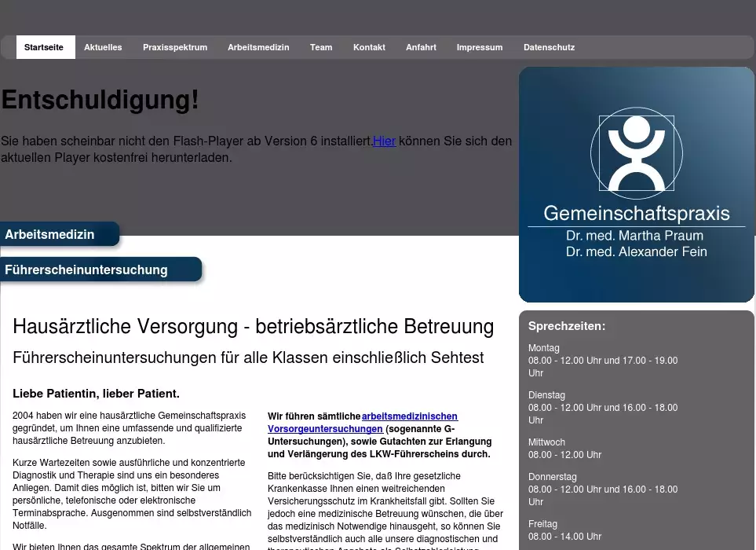This screenshot has width=756, height=550.
Task: Open the Startseite tab
Action: point(46,47)
